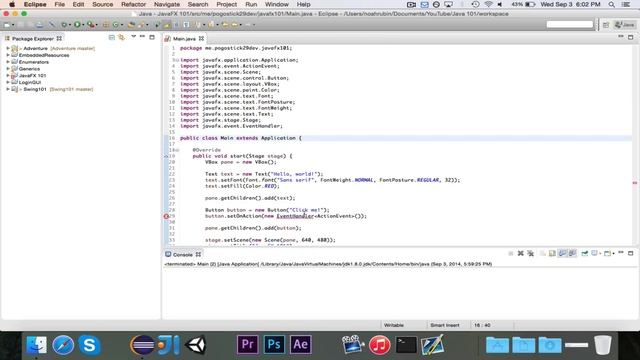Maximize the Package Explorer view
640x360 pixels.
(152, 37)
